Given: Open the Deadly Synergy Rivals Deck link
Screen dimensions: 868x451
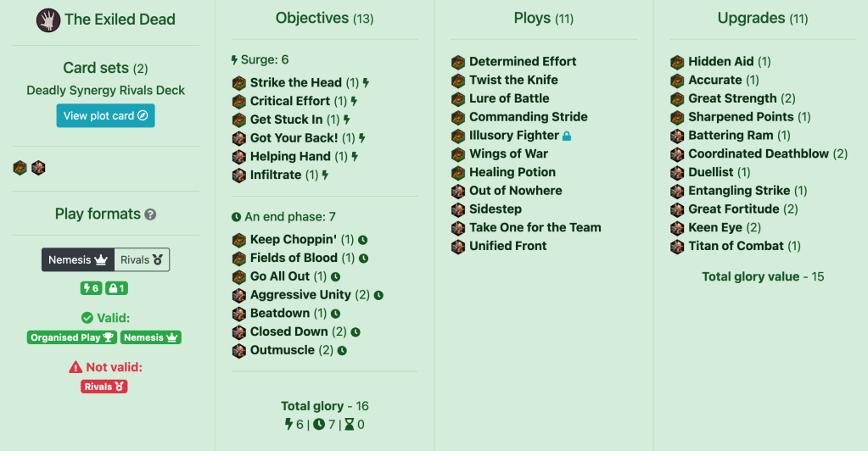Looking at the screenshot, I should [105, 90].
